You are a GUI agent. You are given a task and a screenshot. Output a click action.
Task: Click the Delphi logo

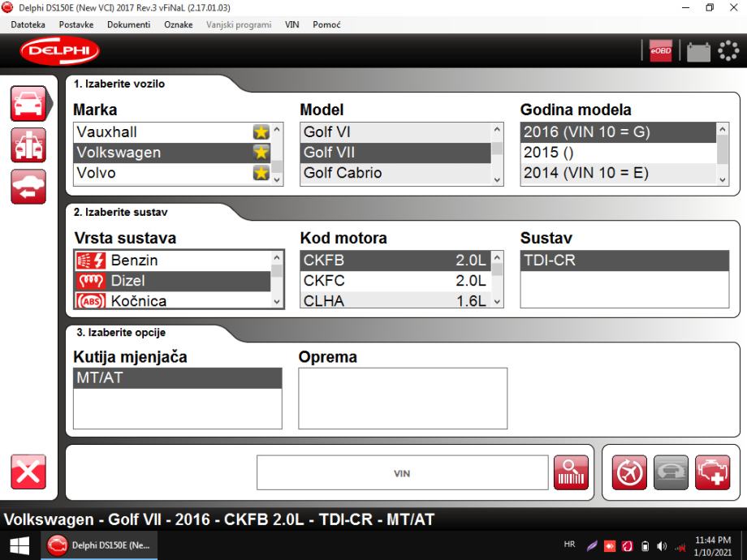pyautogui.click(x=59, y=50)
